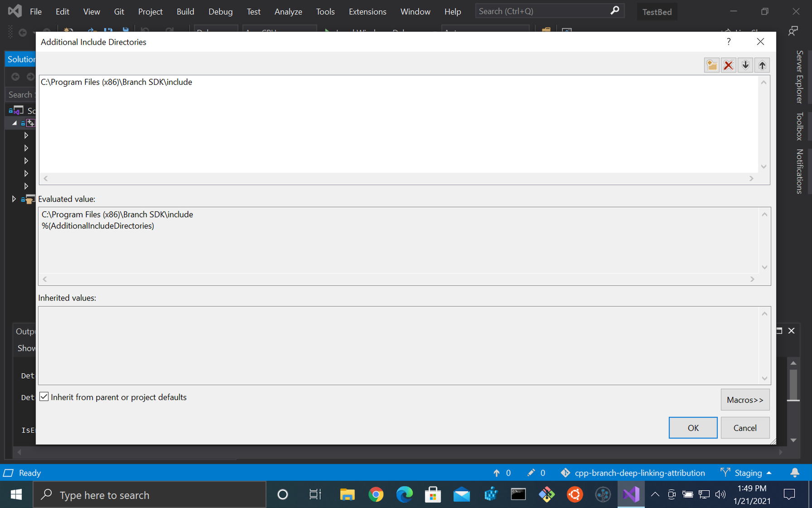812x508 pixels.
Task: Open the Analyze menu
Action: pos(288,11)
